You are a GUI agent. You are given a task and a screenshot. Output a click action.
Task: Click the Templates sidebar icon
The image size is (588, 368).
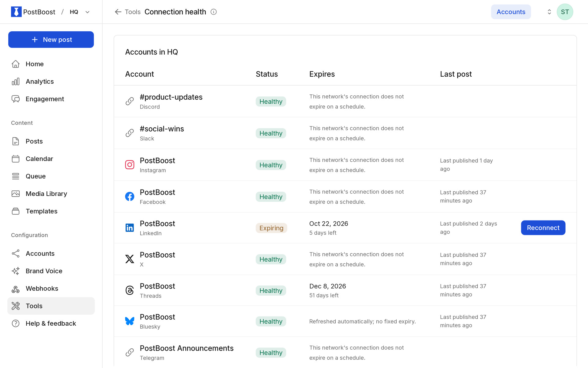click(x=16, y=211)
